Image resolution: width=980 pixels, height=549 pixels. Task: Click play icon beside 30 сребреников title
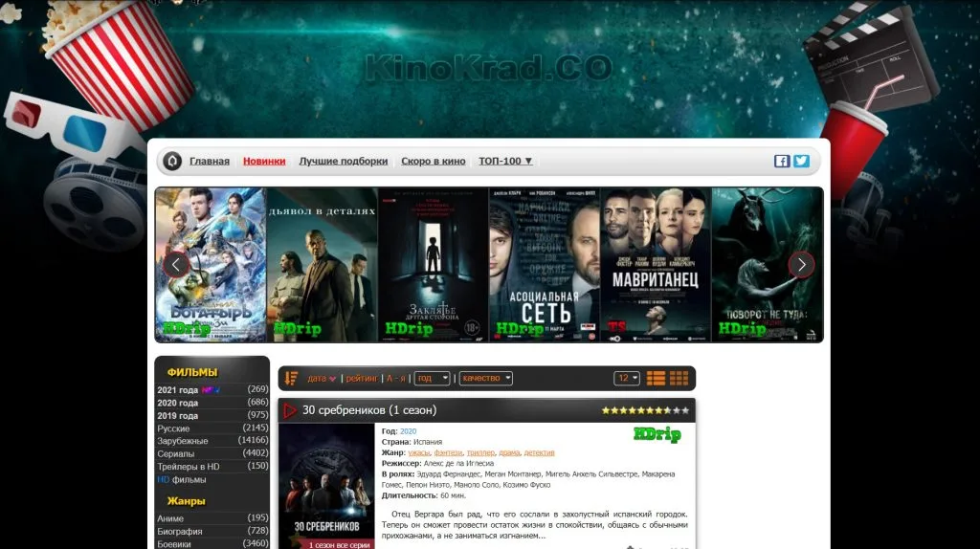click(289, 410)
